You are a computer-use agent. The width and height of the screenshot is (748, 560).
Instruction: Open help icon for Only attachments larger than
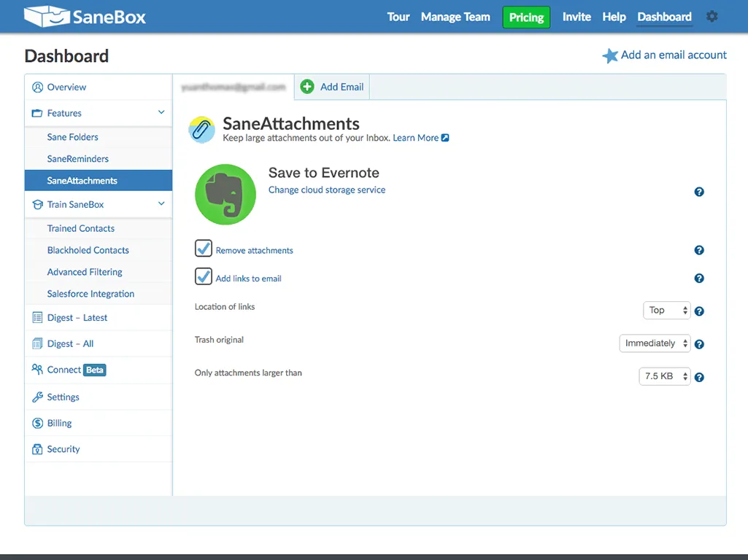pyautogui.click(x=699, y=378)
